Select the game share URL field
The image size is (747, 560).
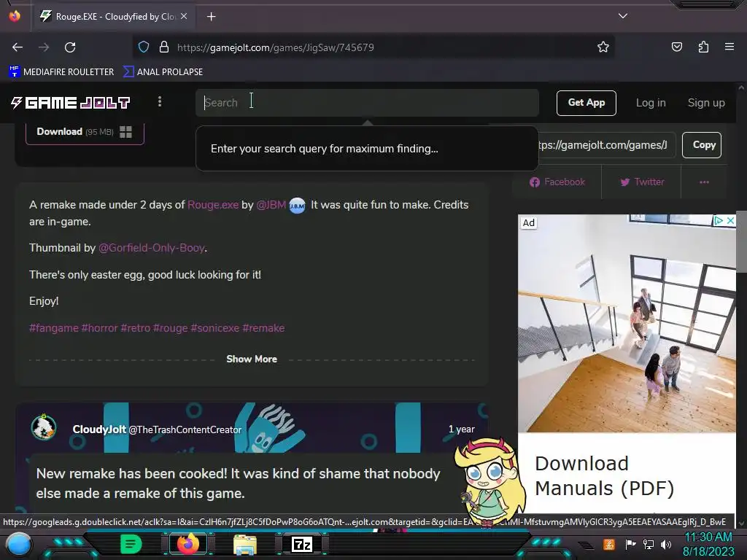click(x=607, y=145)
